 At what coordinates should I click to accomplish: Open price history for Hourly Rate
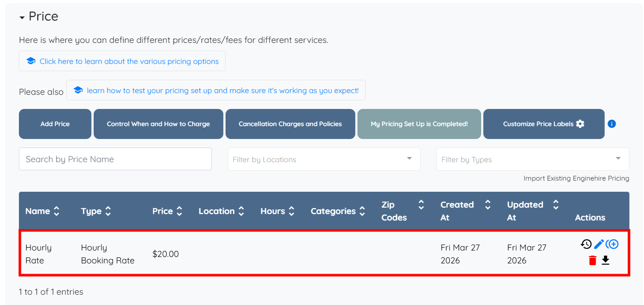click(586, 244)
